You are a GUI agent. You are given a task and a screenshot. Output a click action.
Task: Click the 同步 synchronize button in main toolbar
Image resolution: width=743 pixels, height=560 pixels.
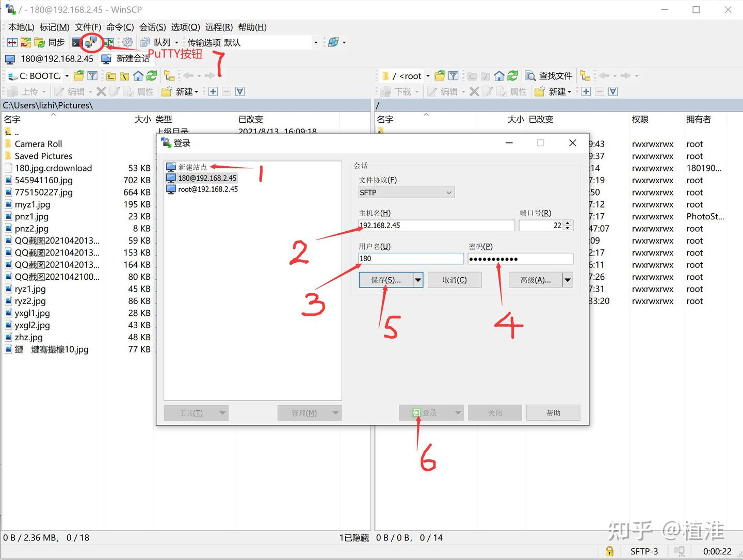[x=50, y=42]
